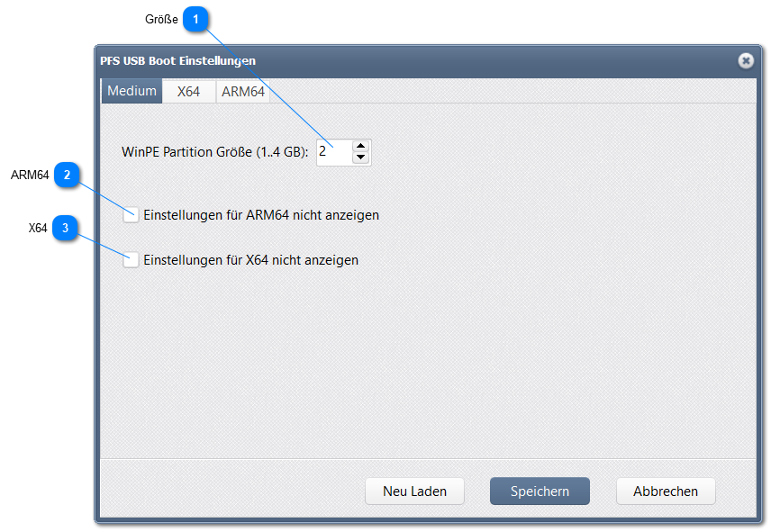This screenshot has width=771, height=532.
Task: Save settings with the Speichern button
Action: [x=540, y=491]
